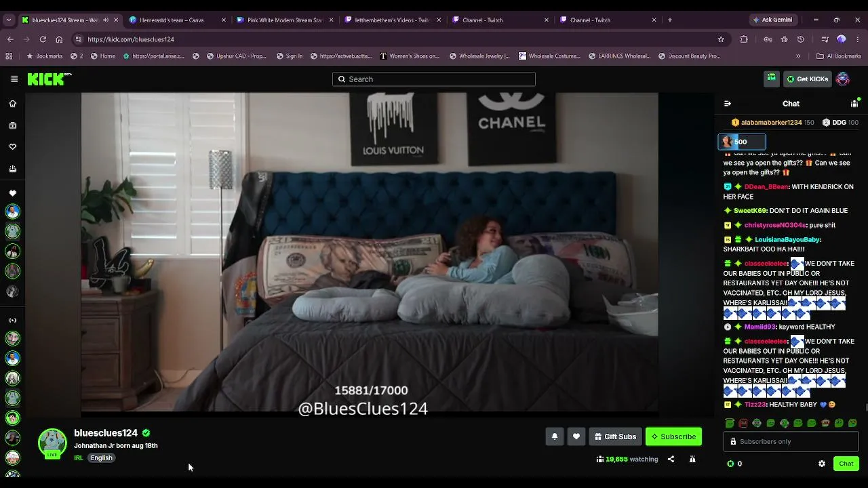Open the Bookmarks shortcut in bookmarks bar

click(x=44, y=56)
